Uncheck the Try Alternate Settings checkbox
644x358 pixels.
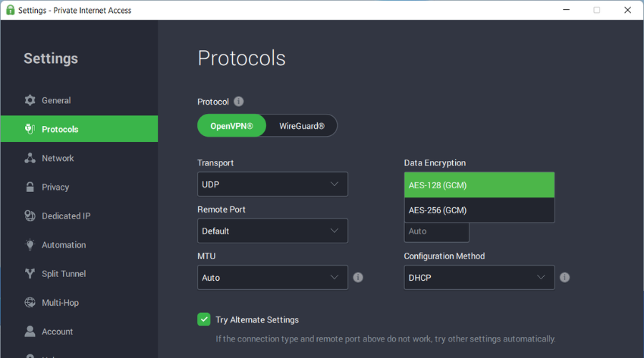(204, 319)
